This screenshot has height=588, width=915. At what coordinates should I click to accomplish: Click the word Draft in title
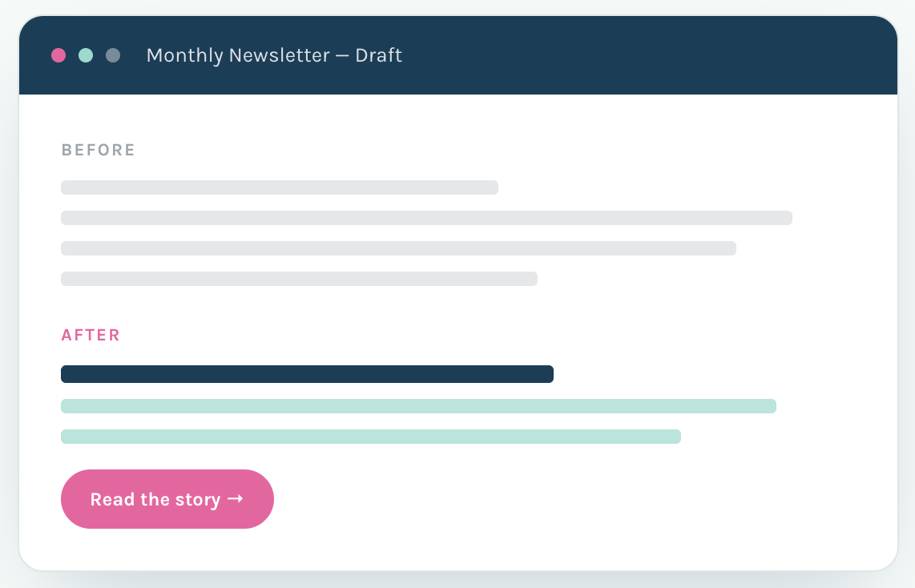(x=379, y=55)
